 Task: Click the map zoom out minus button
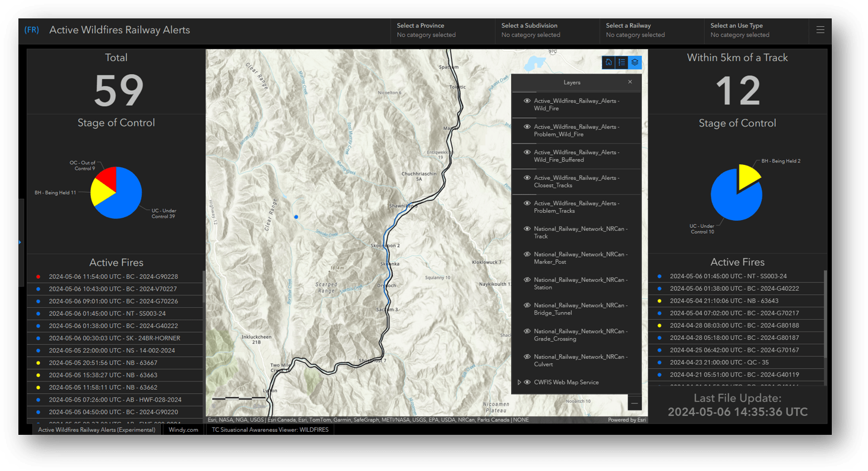pos(635,403)
